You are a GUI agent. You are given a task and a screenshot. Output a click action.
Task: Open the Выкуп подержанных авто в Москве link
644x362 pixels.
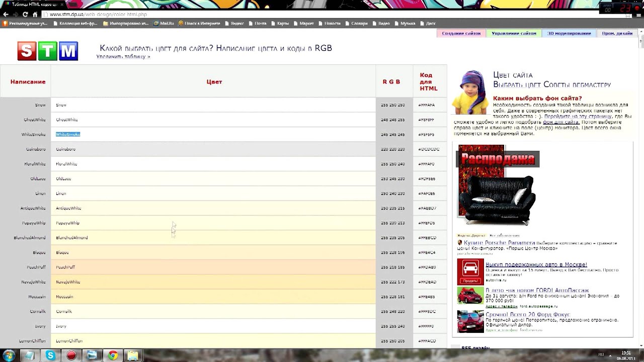point(536,264)
